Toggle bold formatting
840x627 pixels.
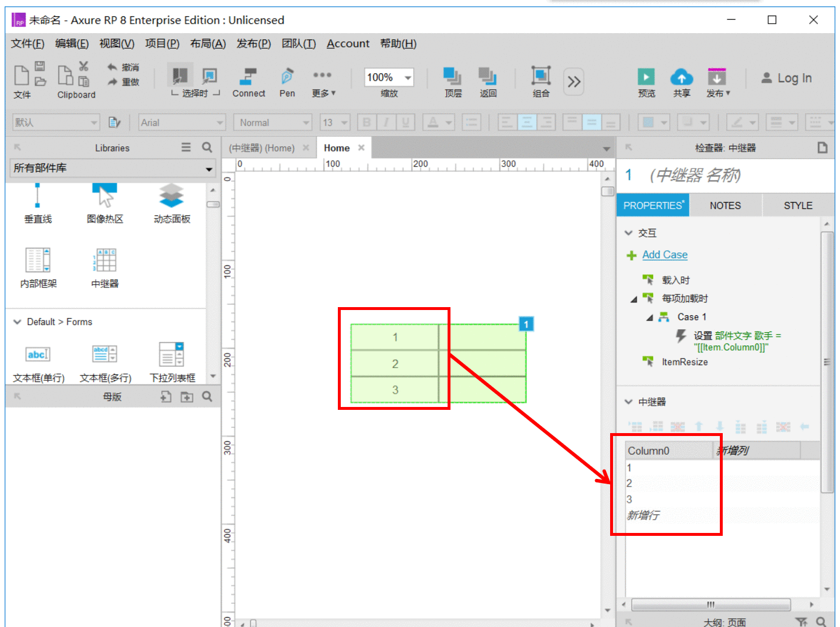tap(366, 122)
